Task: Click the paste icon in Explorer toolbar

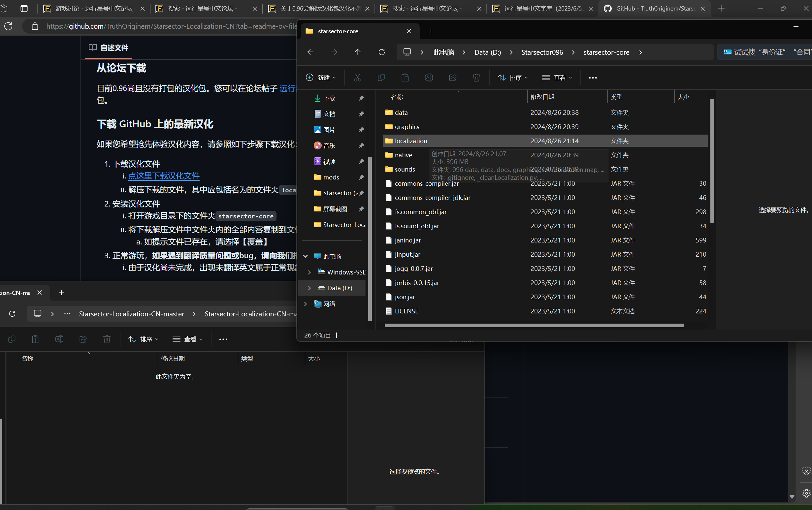Action: pos(405,78)
